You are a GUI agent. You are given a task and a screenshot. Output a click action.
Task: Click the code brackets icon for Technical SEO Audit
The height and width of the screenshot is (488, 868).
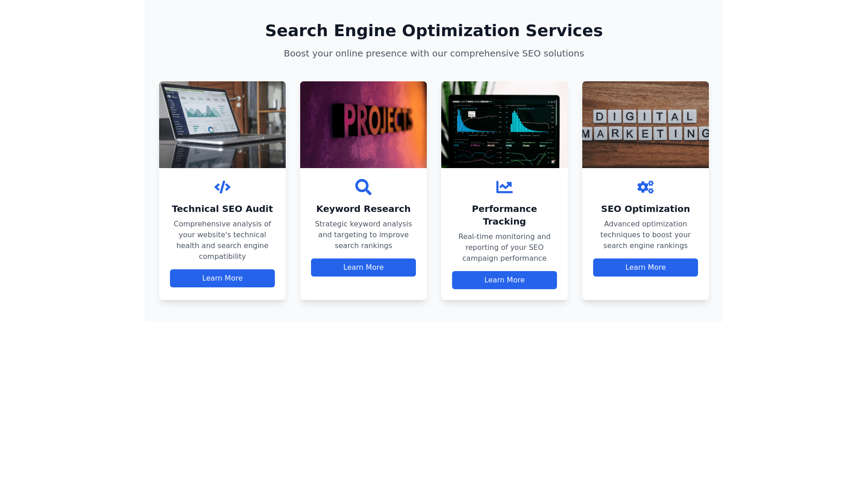[222, 187]
